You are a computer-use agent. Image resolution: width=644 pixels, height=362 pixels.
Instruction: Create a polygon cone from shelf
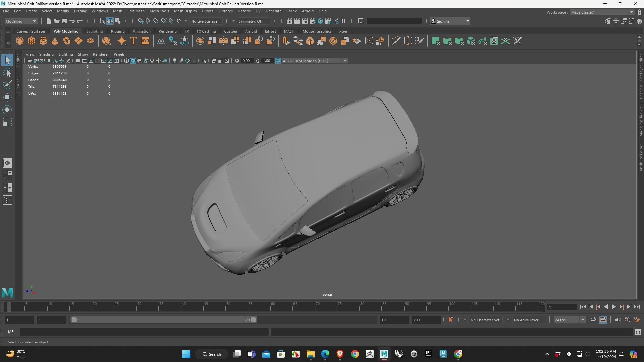tap(55, 41)
